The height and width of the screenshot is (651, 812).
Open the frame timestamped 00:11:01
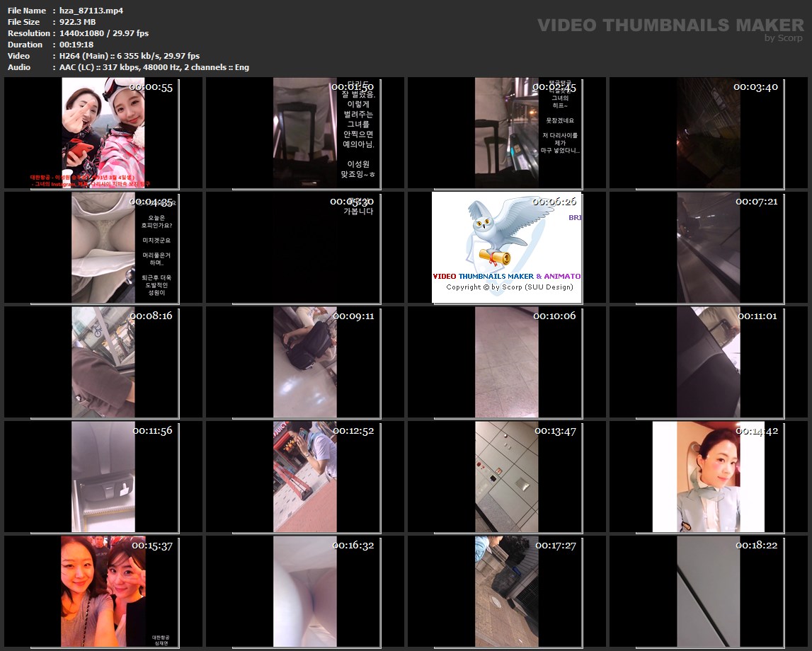708,362
